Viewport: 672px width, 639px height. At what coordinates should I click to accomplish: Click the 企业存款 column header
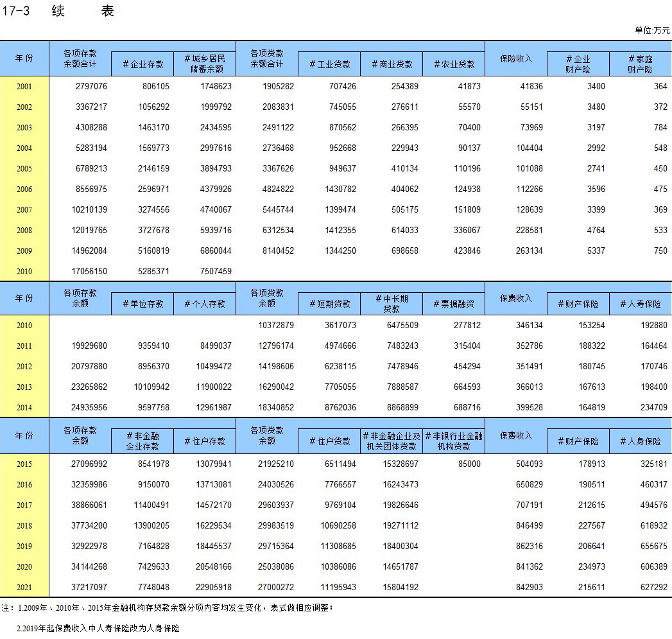tap(142, 65)
